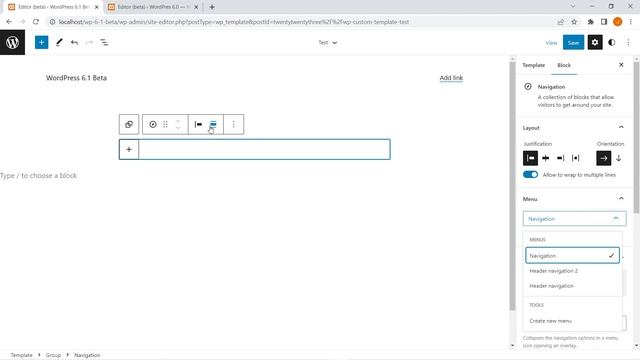Image resolution: width=640 pixels, height=360 pixels.
Task: Click the Type / to choose a block placeholder
Action: point(38,176)
